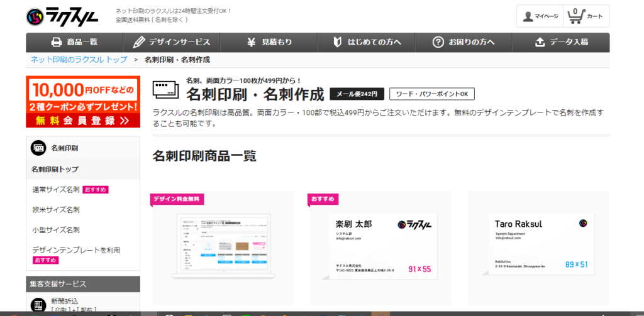The image size is (644, 316).
Task: Click the 10,000円OFF coupon registration banner
Action: [x=83, y=102]
